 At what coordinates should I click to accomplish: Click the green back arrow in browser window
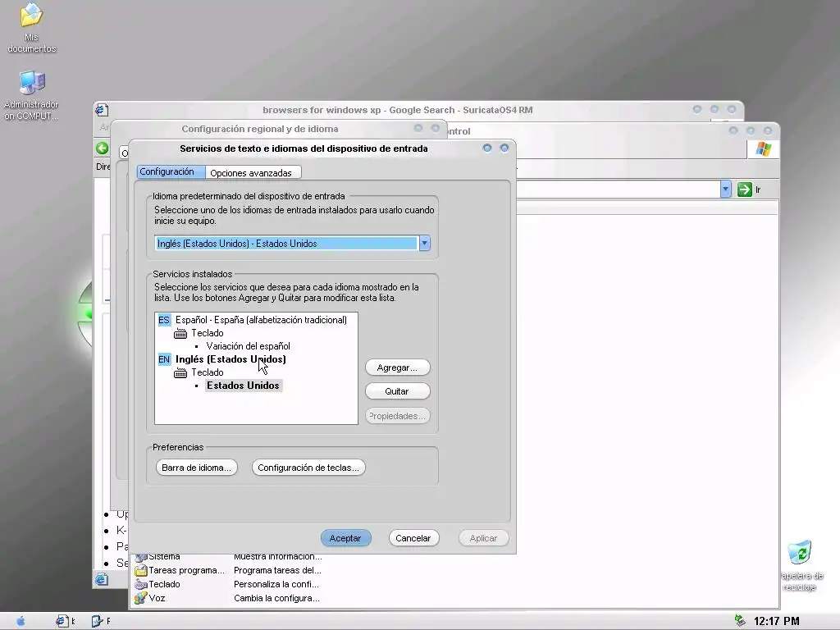click(x=102, y=148)
